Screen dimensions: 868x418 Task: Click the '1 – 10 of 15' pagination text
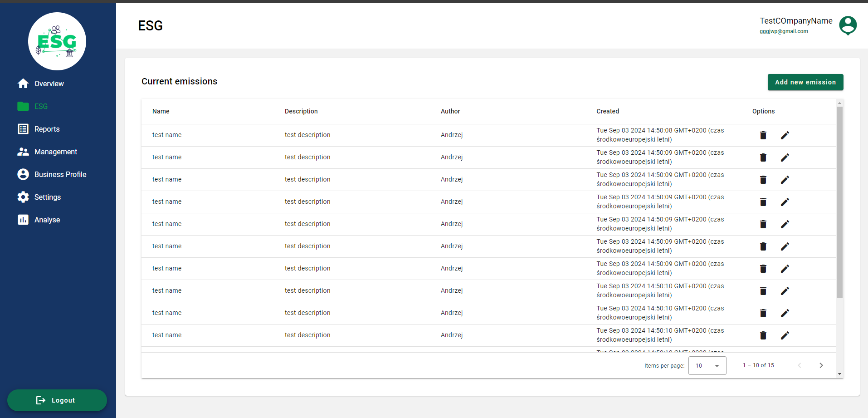pyautogui.click(x=758, y=365)
